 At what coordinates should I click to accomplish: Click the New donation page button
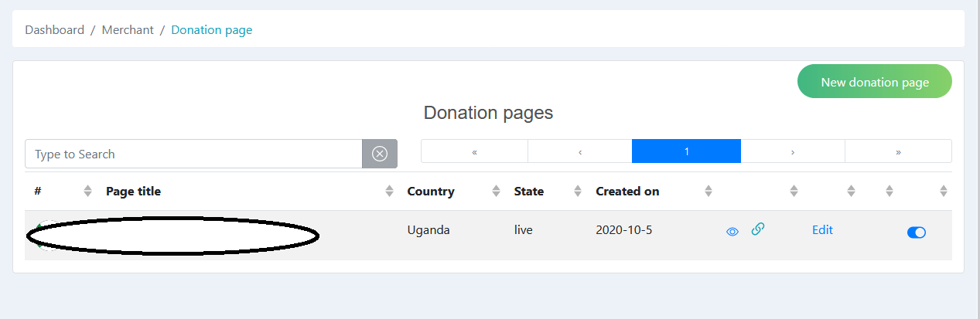[x=874, y=82]
